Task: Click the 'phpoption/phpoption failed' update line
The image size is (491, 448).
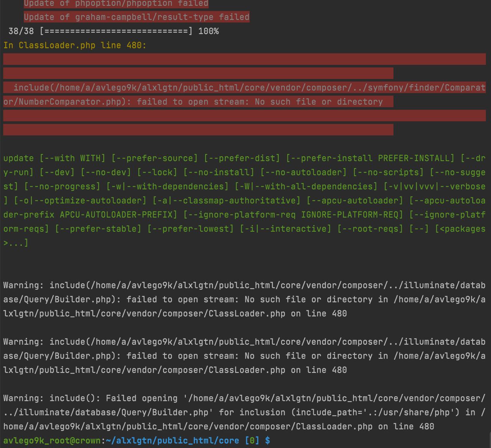Action: coord(116,3)
